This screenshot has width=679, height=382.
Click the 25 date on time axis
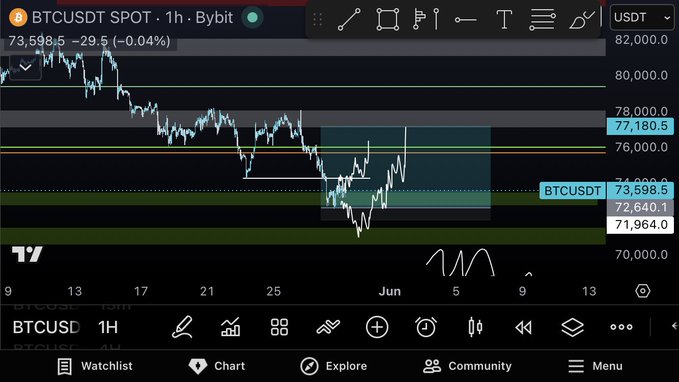pos(273,291)
